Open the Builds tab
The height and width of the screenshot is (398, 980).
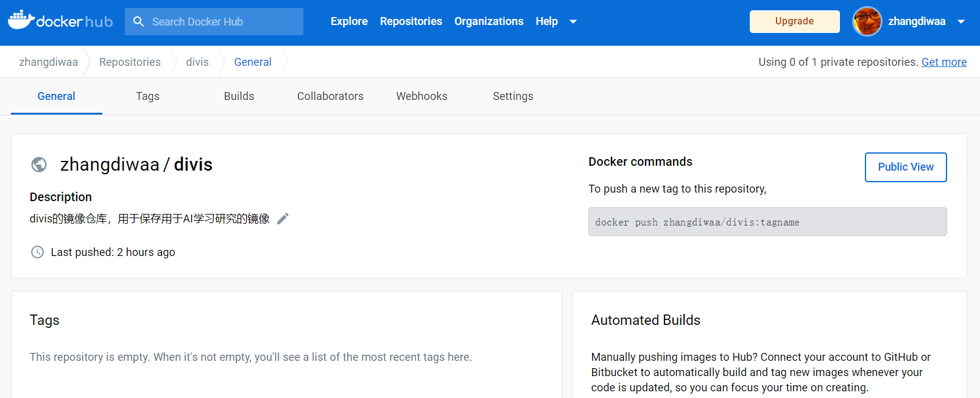(x=239, y=96)
